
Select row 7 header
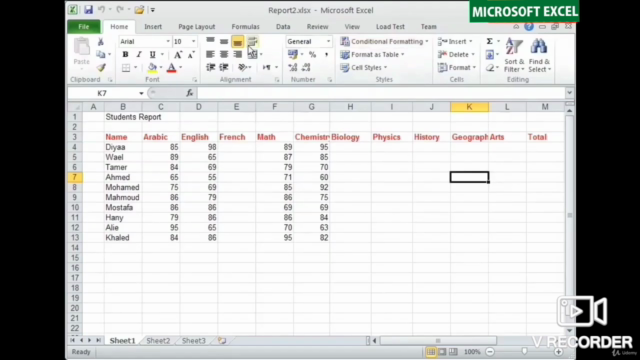[x=74, y=177]
